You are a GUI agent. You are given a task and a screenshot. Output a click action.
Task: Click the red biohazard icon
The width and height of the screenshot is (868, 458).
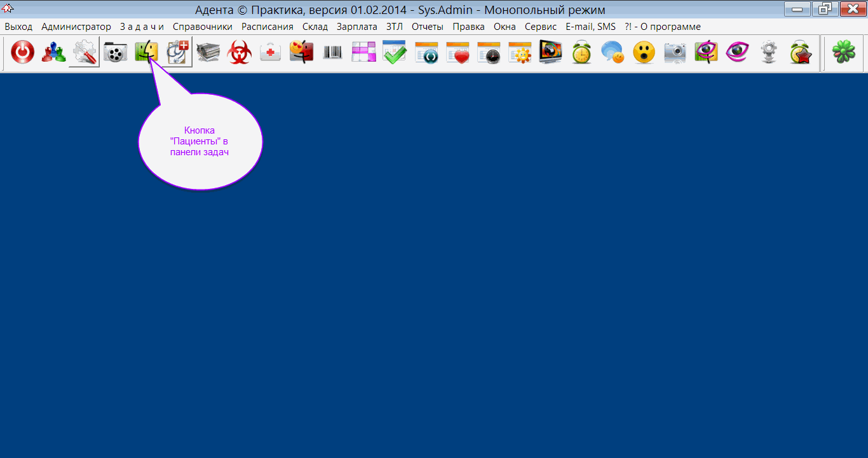pos(240,53)
